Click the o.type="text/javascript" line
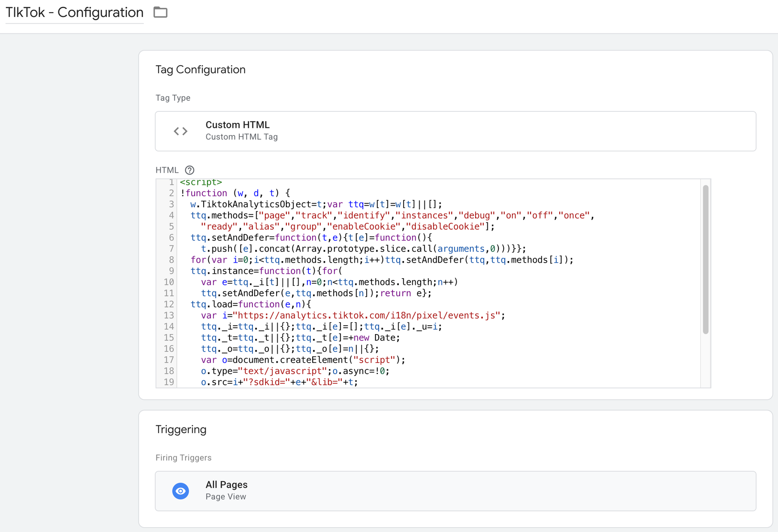Screen dimensions: 778x532 tap(295, 371)
